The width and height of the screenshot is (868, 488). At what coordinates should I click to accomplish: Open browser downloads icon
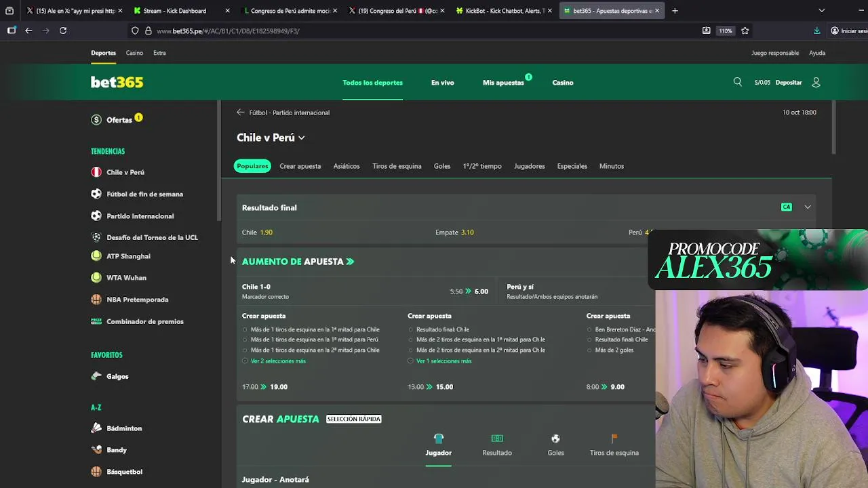coord(816,30)
